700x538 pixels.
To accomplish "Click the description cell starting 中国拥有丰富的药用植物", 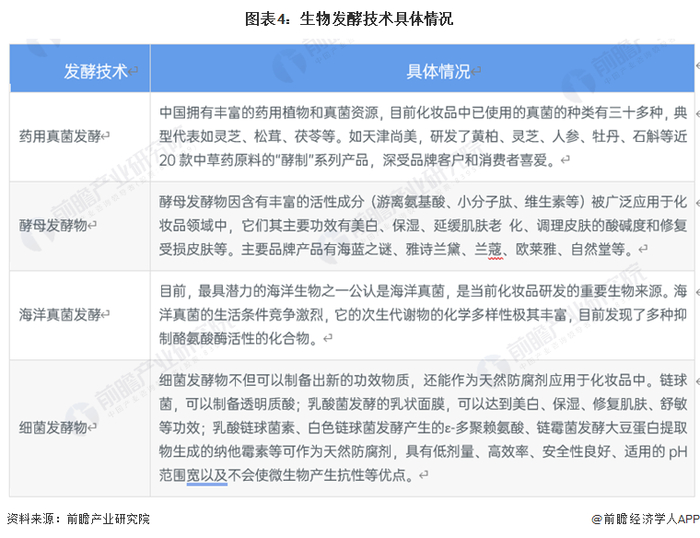I will 422,137.
